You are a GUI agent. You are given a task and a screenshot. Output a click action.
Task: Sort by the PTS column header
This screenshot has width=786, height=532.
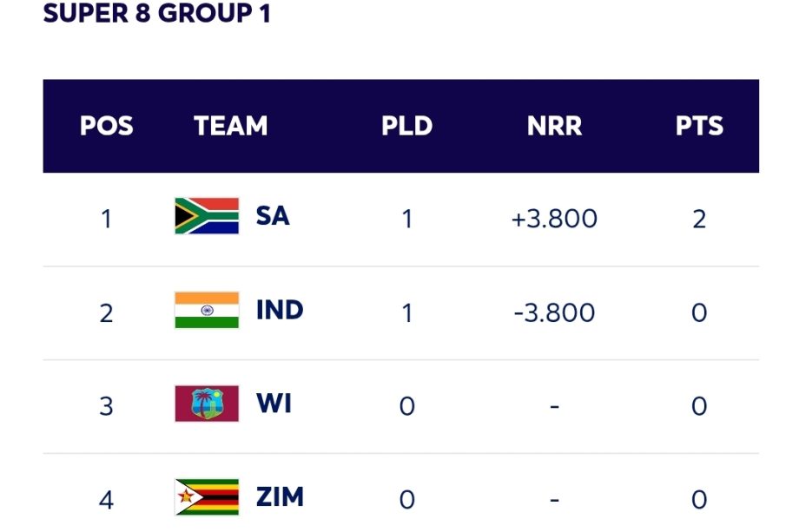(699, 127)
